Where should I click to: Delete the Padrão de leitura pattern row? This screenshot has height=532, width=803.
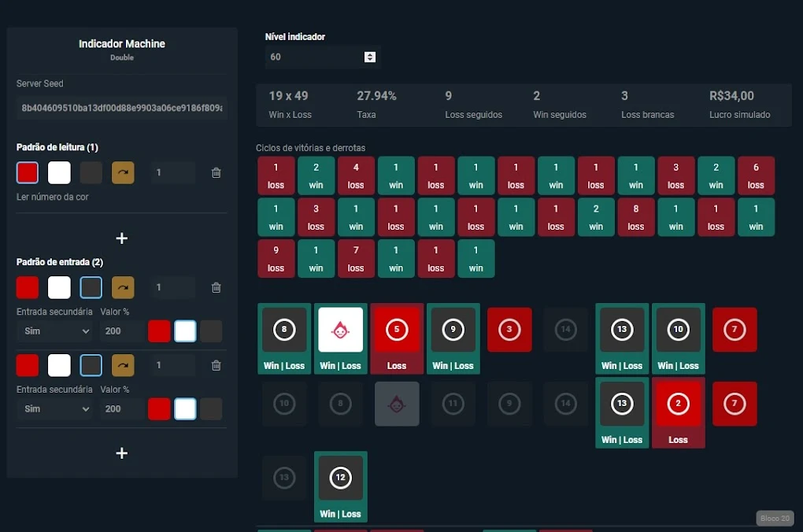click(216, 172)
